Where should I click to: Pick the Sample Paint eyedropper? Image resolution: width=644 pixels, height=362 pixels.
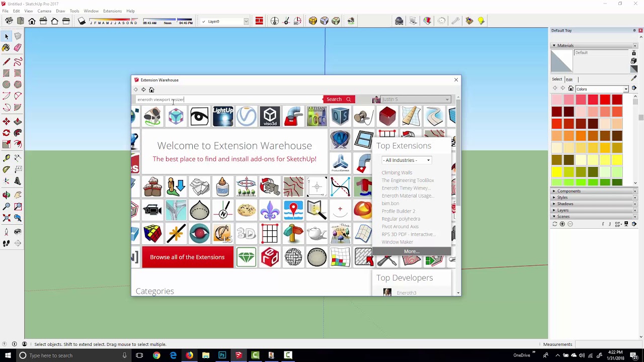tap(634, 78)
